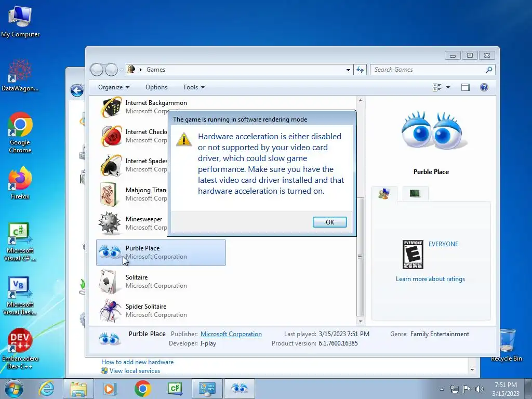Open Google Chrome desktop shortcut
Screen dimensions: 532x399
coord(20,132)
